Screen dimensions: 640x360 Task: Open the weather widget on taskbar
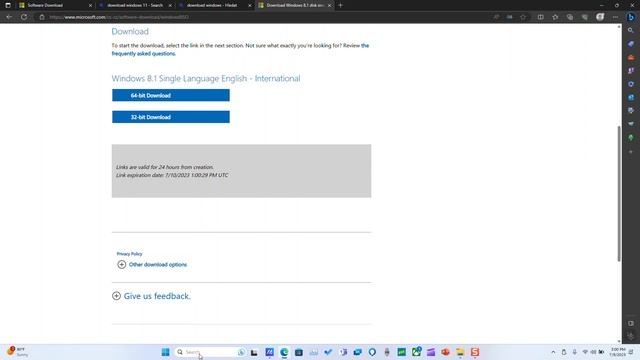tap(18, 352)
